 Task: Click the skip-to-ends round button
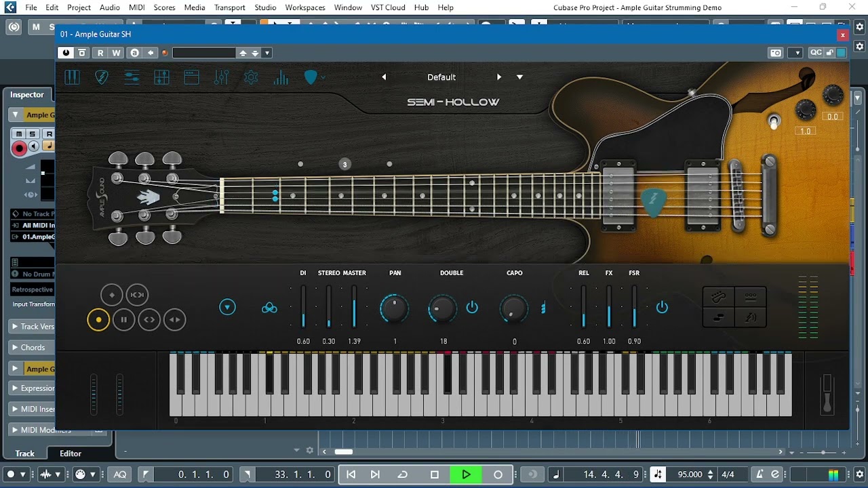tap(137, 295)
